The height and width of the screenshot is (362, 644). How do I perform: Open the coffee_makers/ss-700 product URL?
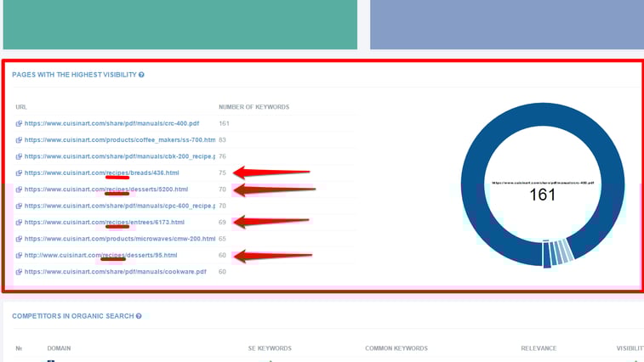(119, 140)
